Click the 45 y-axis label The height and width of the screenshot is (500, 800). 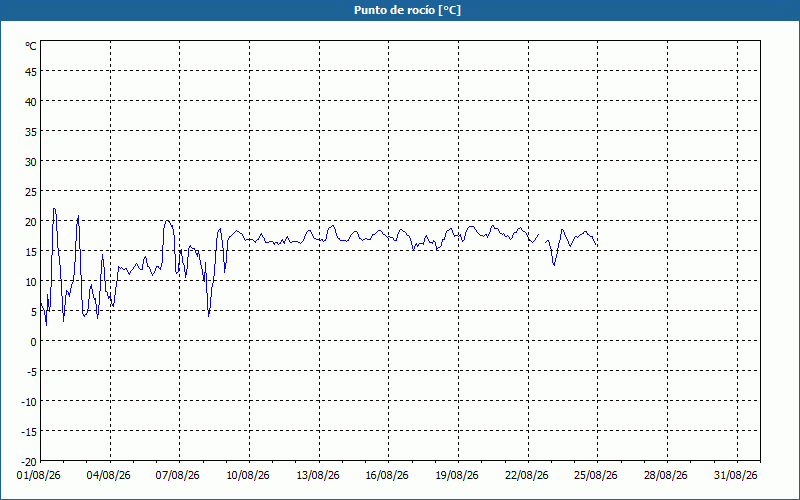(31, 72)
